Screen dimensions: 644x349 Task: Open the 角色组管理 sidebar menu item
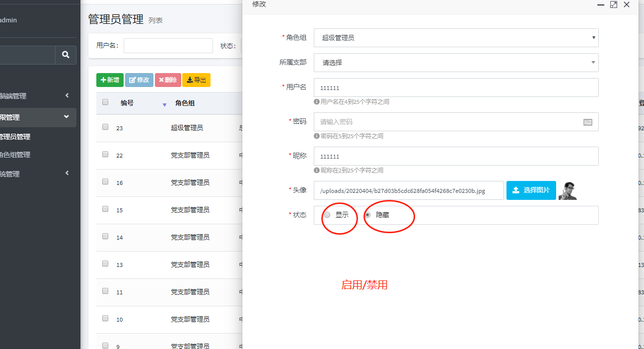coord(15,155)
